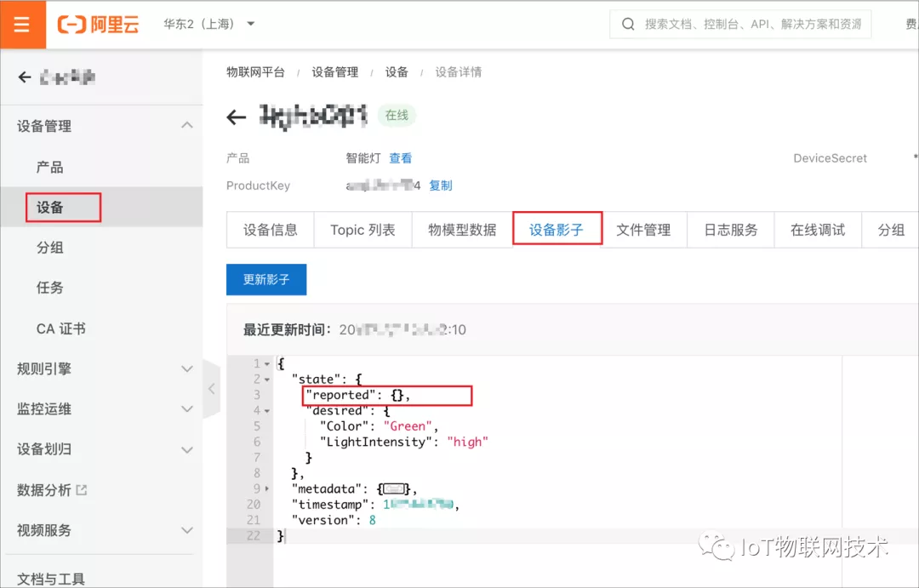Expand the 设备划归 section

click(102, 449)
